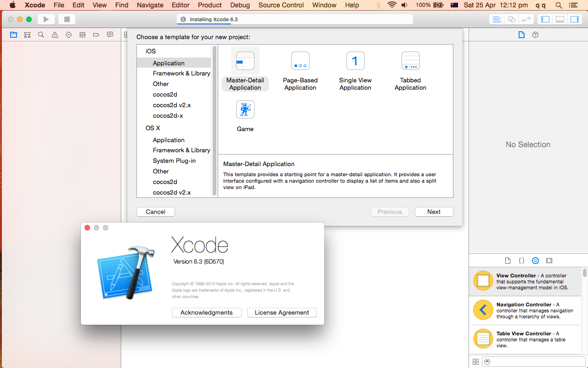
Task: Click the Table View Controller library item
Action: tap(525, 339)
